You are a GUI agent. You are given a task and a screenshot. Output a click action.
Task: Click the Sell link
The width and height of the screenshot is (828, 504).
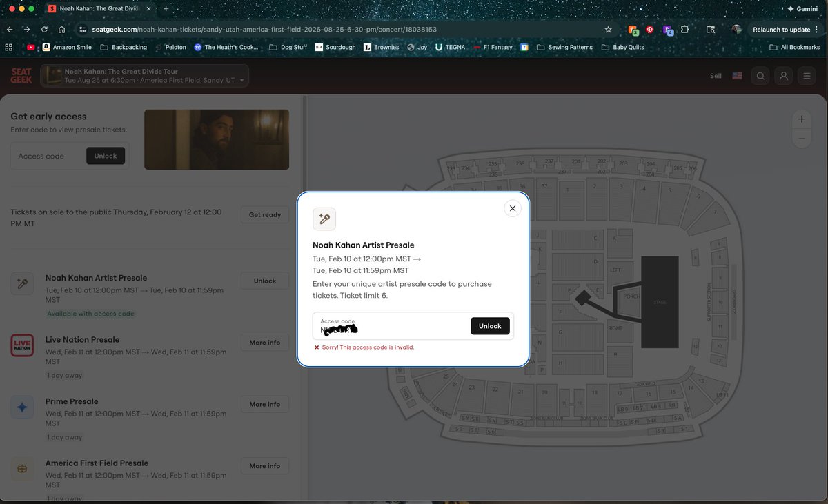point(716,76)
